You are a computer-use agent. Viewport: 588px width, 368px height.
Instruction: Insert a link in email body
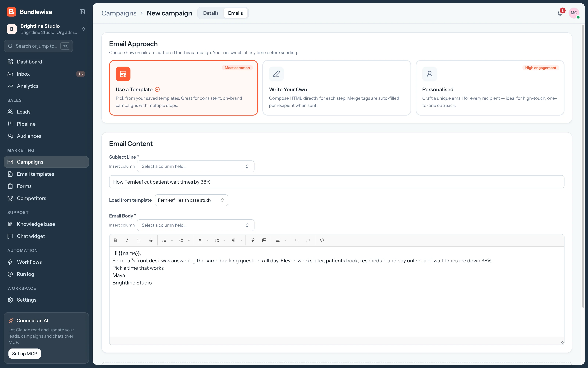coord(252,240)
